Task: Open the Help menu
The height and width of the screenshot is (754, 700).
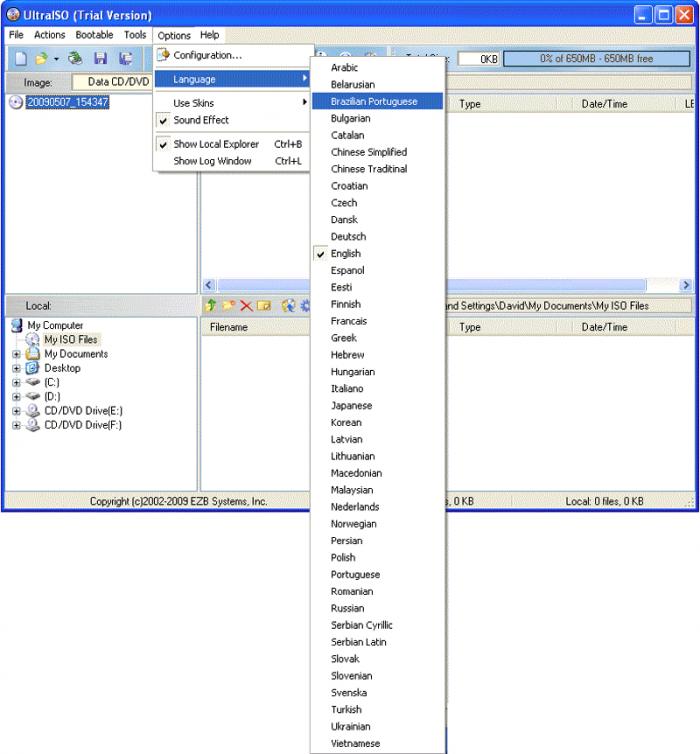Action: coord(210,35)
